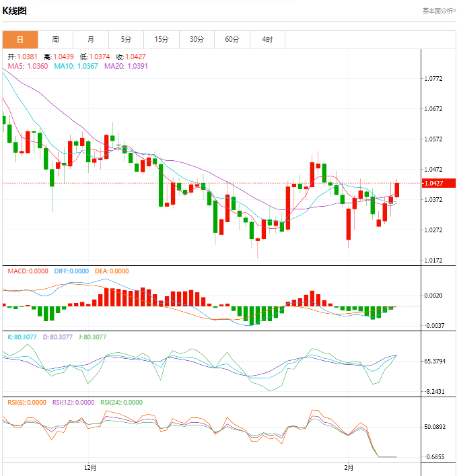Switch to the 周 weekly tab
The image size is (457, 476).
click(55, 40)
